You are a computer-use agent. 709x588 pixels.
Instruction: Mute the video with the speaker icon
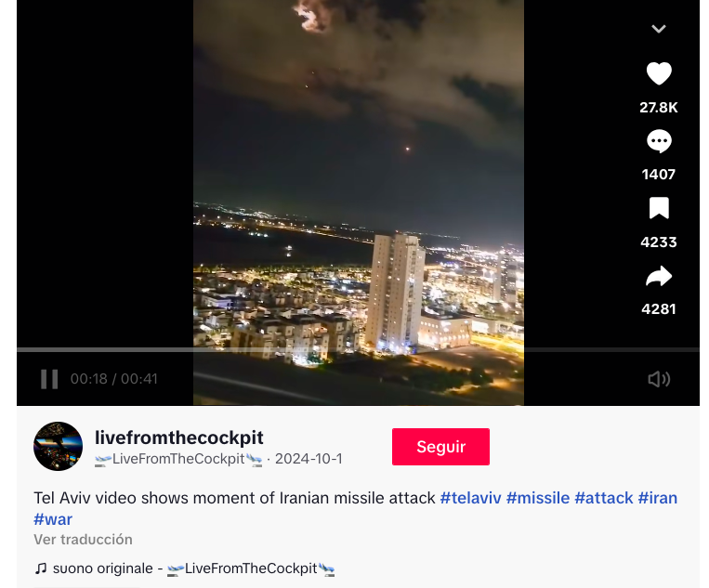(659, 379)
